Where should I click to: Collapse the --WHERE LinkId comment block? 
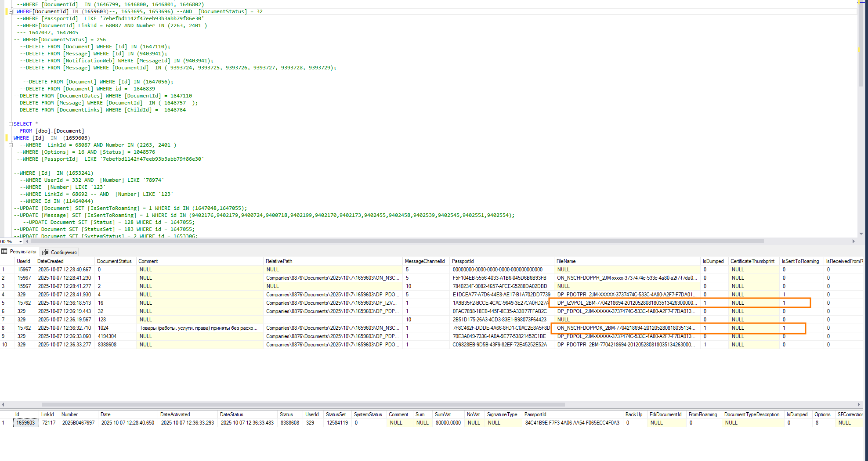(11, 145)
